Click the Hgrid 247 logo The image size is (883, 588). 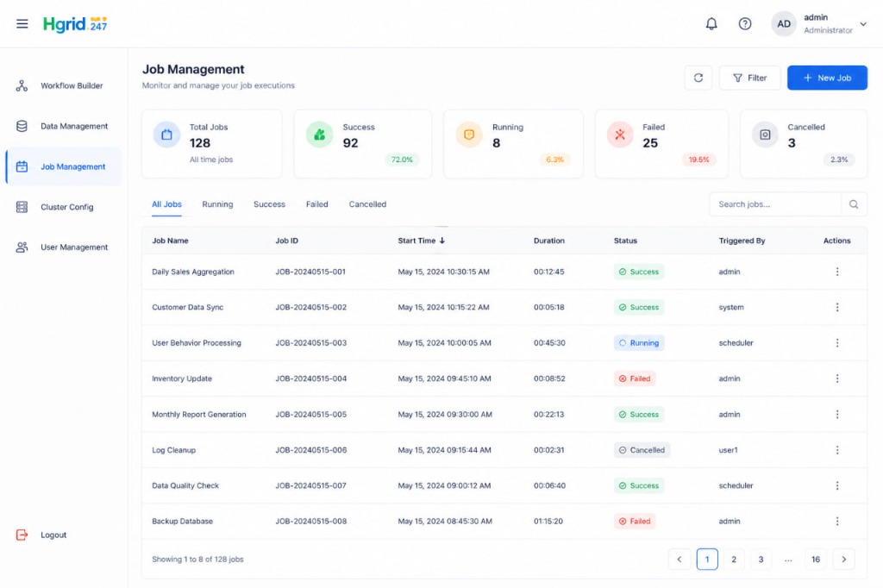(x=75, y=23)
